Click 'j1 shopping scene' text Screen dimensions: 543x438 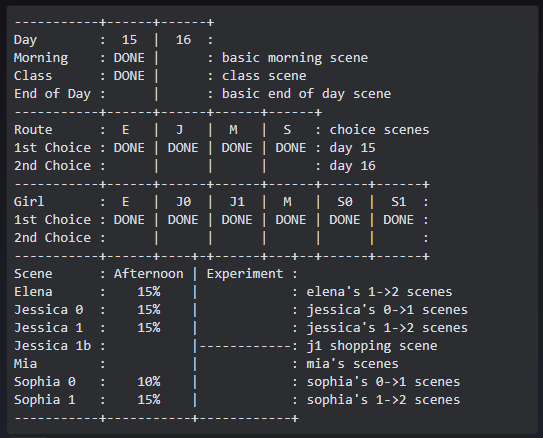tap(372, 346)
